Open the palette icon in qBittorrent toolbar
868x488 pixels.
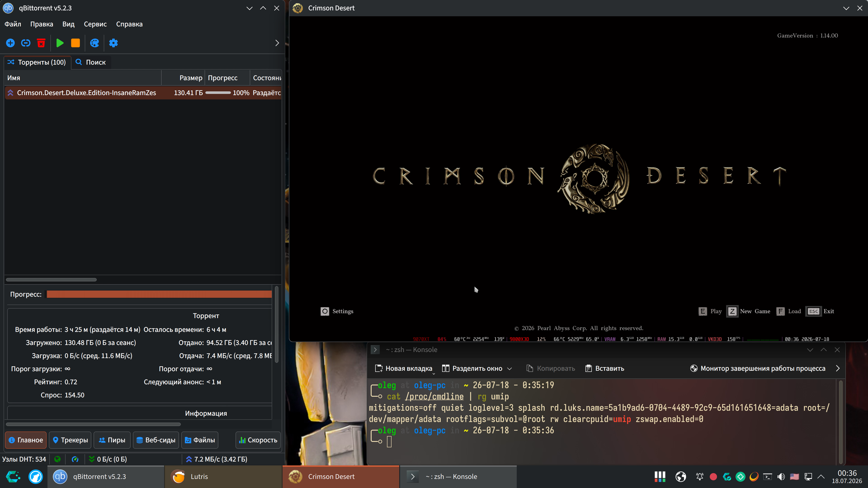pyautogui.click(x=94, y=43)
